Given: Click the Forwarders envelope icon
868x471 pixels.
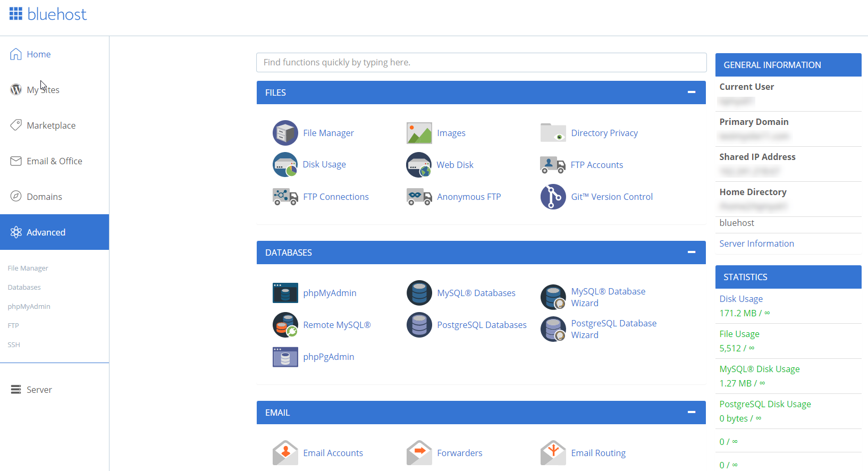Looking at the screenshot, I should click(419, 453).
